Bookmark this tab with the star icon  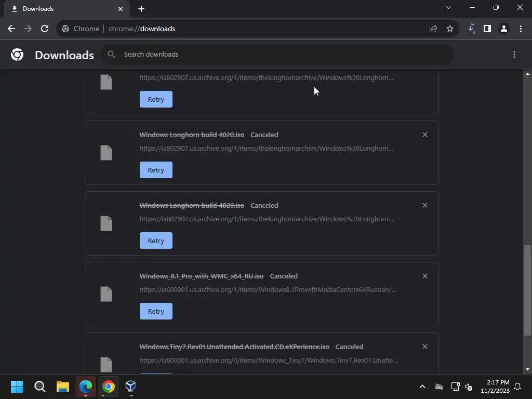[x=450, y=29]
